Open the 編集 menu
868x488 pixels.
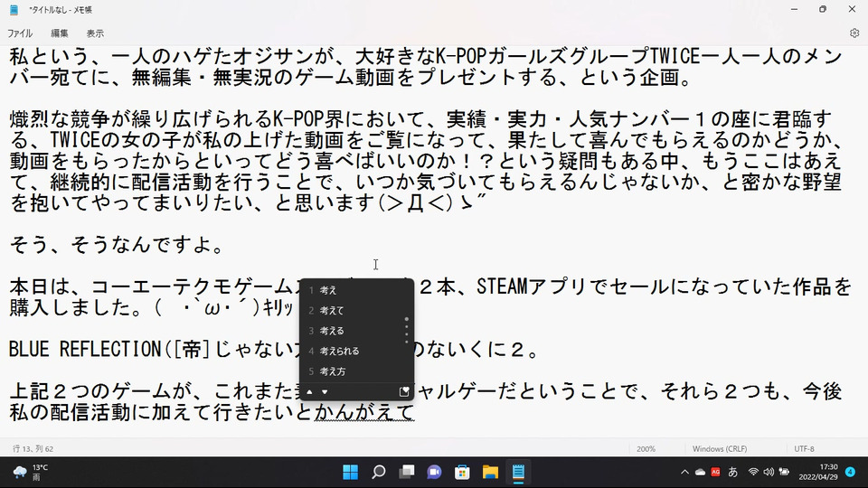[x=60, y=33]
